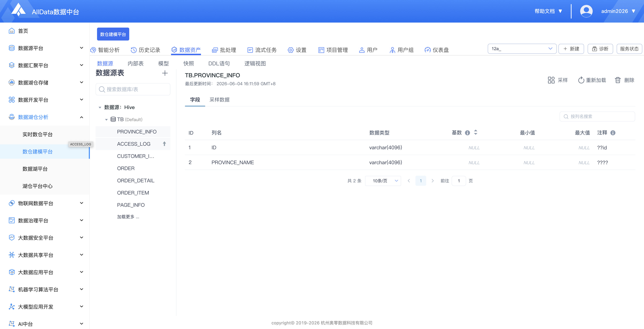Open the 10条/页 page size dropdown
644x329 pixels.
[383, 181]
